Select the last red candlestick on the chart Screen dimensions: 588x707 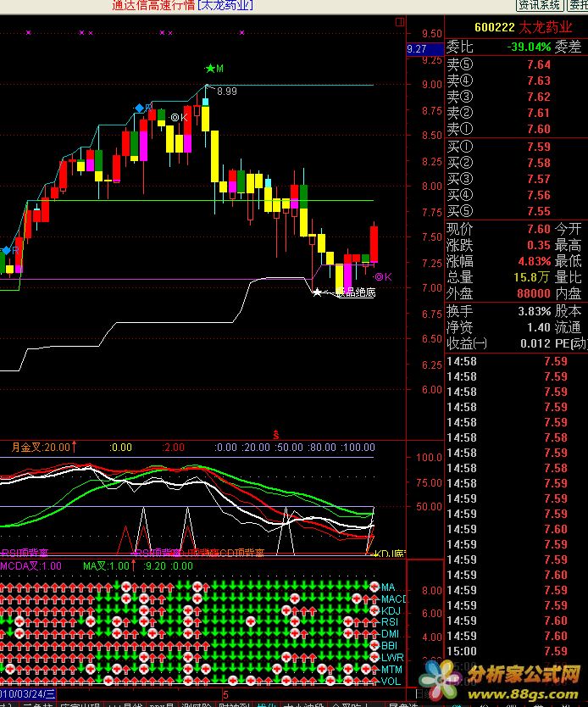tap(374, 244)
